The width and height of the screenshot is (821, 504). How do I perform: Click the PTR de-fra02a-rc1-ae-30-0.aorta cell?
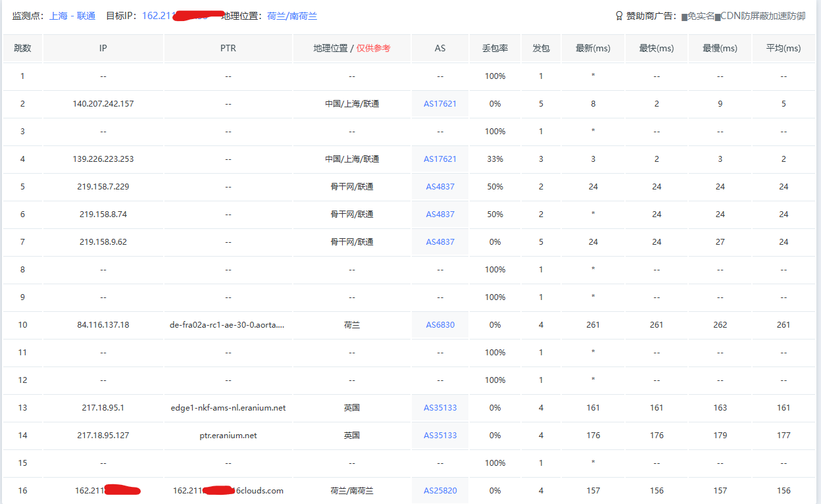tap(228, 325)
